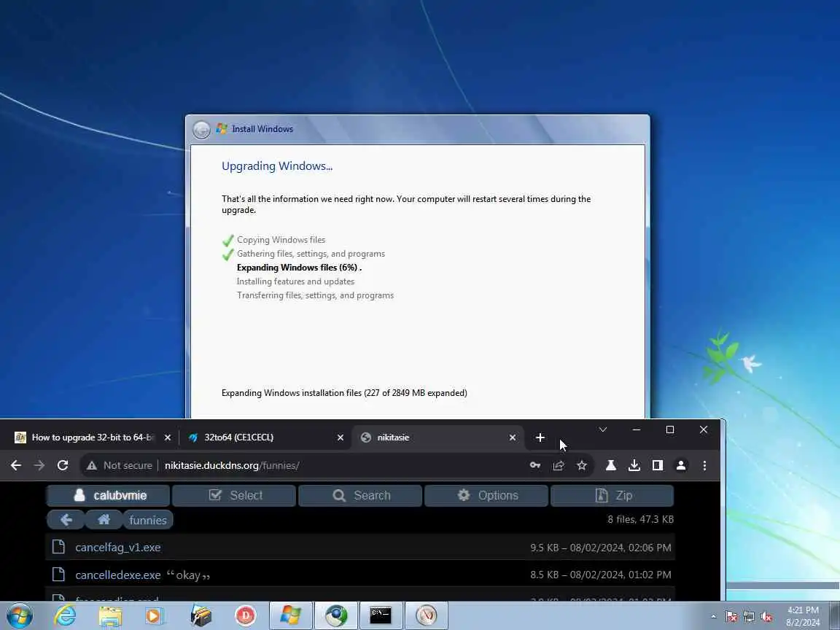The height and width of the screenshot is (630, 840).
Task: Close the nikitasie tab
Action: coord(513,437)
